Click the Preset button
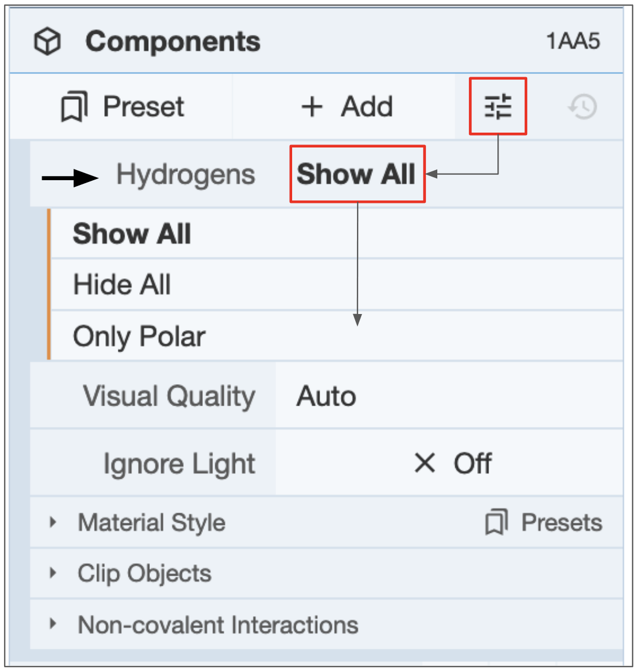The height and width of the screenshot is (672, 639). pos(123,108)
